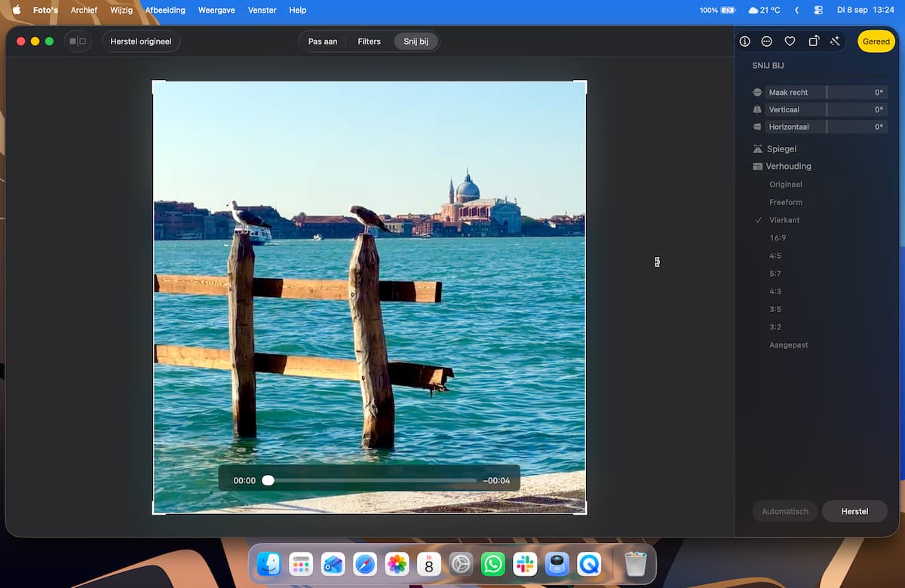Choose the 3:2 aspect ratio
This screenshot has width=905, height=588.
pyautogui.click(x=775, y=327)
